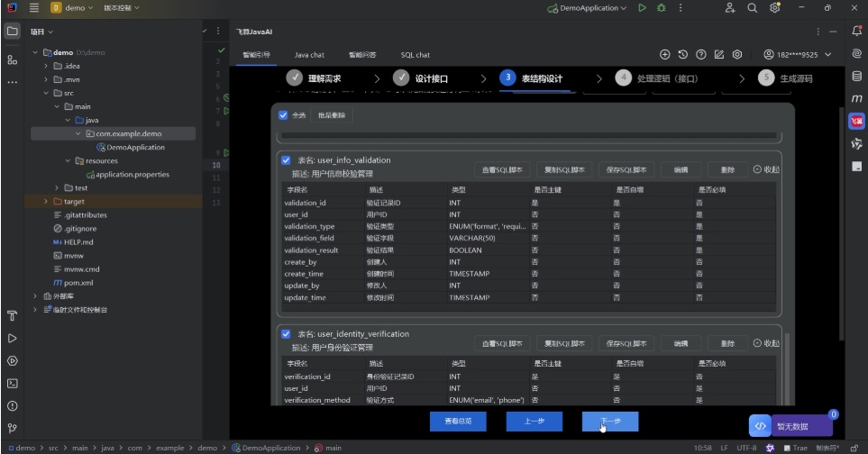Image resolution: width=868 pixels, height=454 pixels.
Task: Open the DemoApplication run configuration dropdown
Action: click(x=588, y=8)
